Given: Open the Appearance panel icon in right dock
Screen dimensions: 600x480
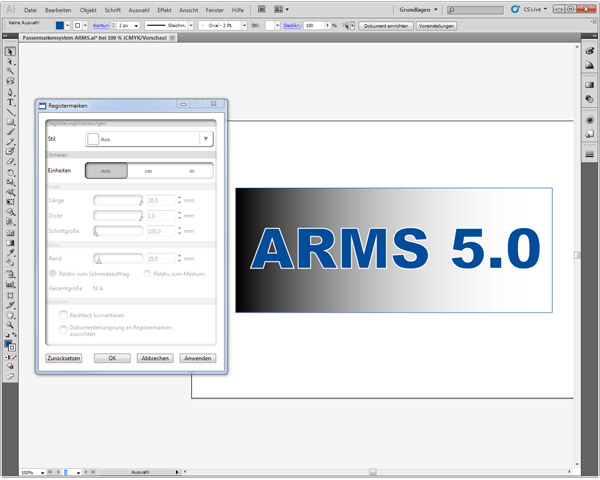Looking at the screenshot, I should (x=590, y=119).
